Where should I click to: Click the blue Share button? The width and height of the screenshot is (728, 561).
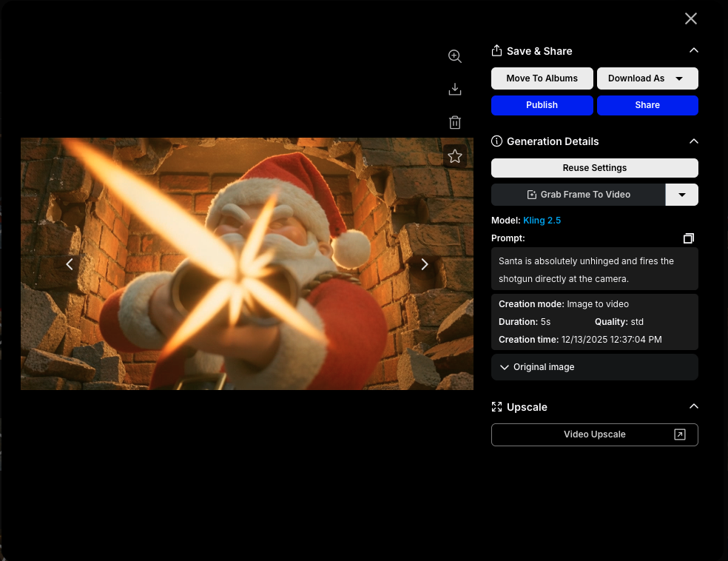pos(647,105)
